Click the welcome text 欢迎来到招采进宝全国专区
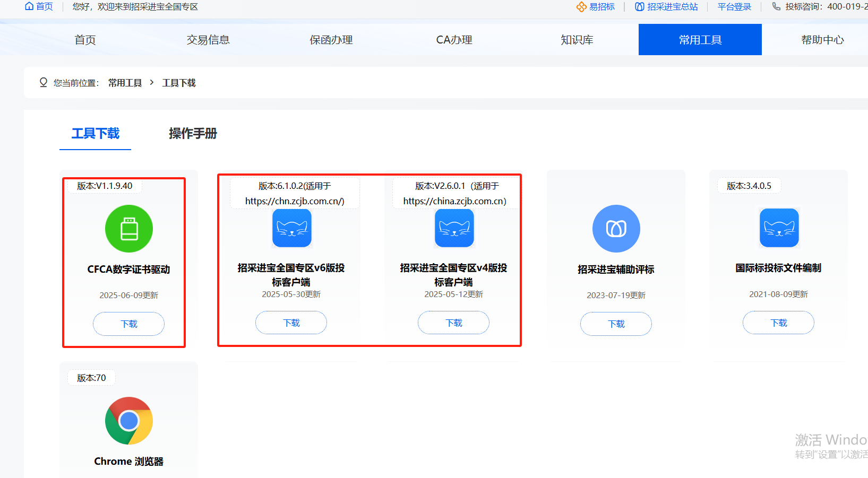 pyautogui.click(x=148, y=7)
